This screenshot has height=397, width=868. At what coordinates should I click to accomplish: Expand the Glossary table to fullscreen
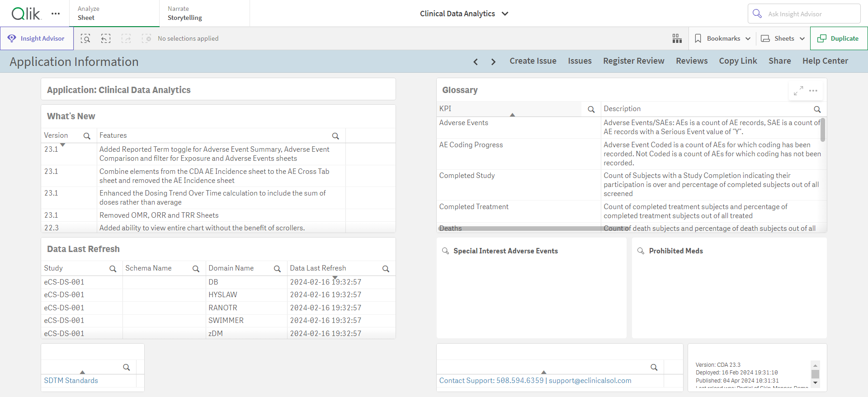coord(798,90)
